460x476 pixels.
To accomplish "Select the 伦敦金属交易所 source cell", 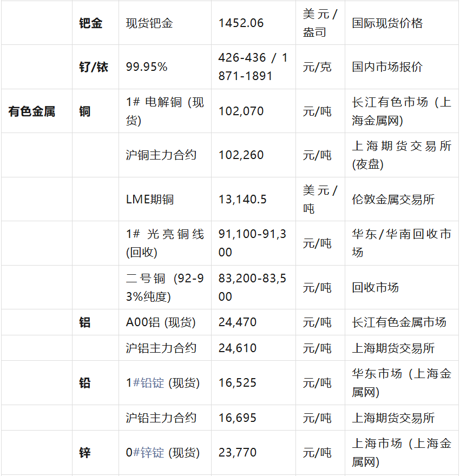I will (x=393, y=200).
